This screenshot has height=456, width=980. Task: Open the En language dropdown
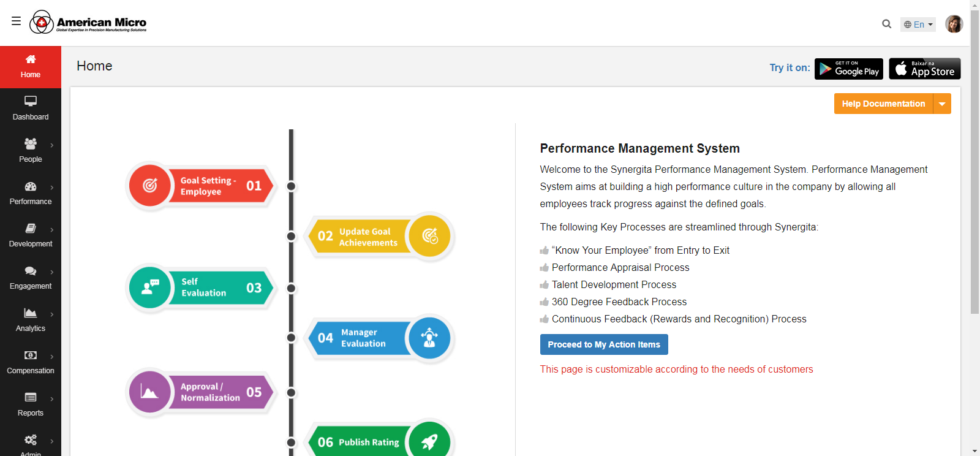(x=918, y=25)
